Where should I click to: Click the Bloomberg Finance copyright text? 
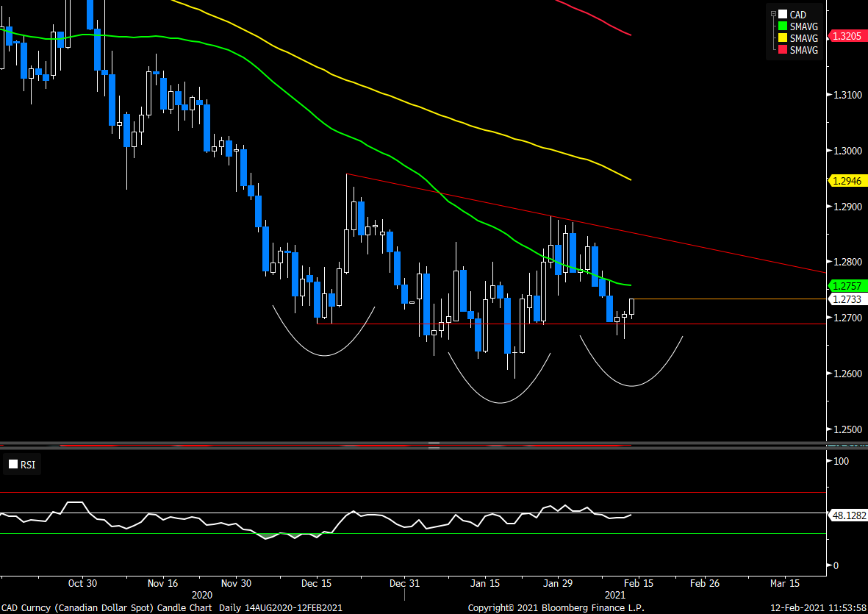[x=556, y=608]
